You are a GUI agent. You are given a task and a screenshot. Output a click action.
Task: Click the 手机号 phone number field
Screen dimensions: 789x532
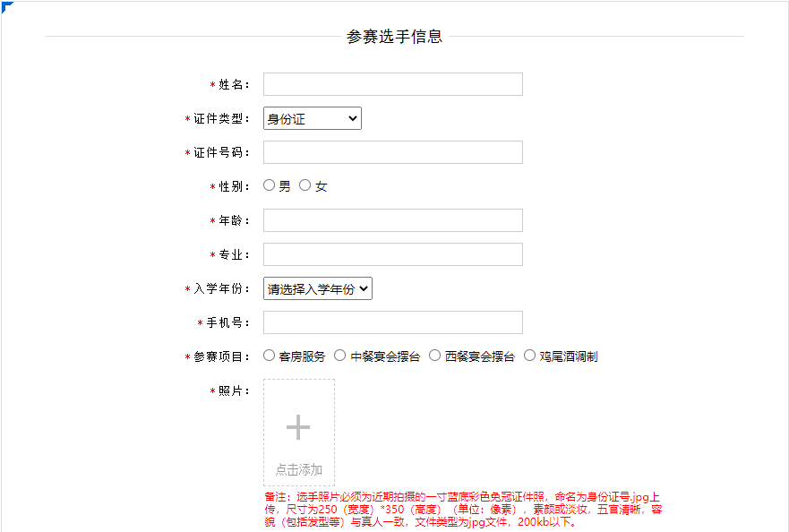(x=392, y=322)
